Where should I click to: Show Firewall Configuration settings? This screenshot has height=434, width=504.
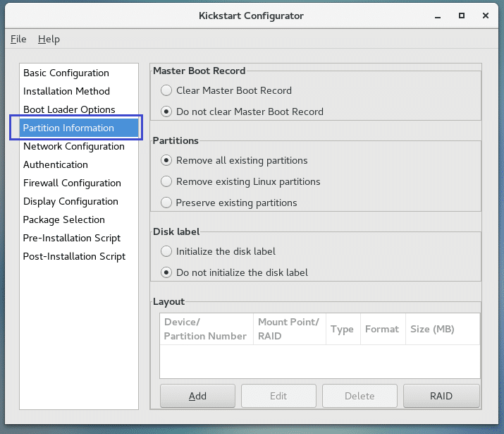point(72,183)
